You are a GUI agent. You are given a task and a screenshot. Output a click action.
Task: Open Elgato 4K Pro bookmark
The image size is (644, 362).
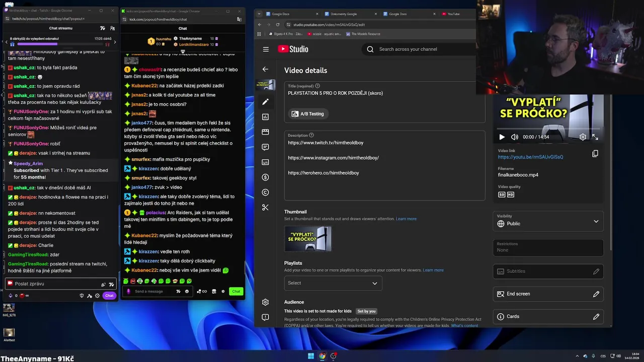286,34
